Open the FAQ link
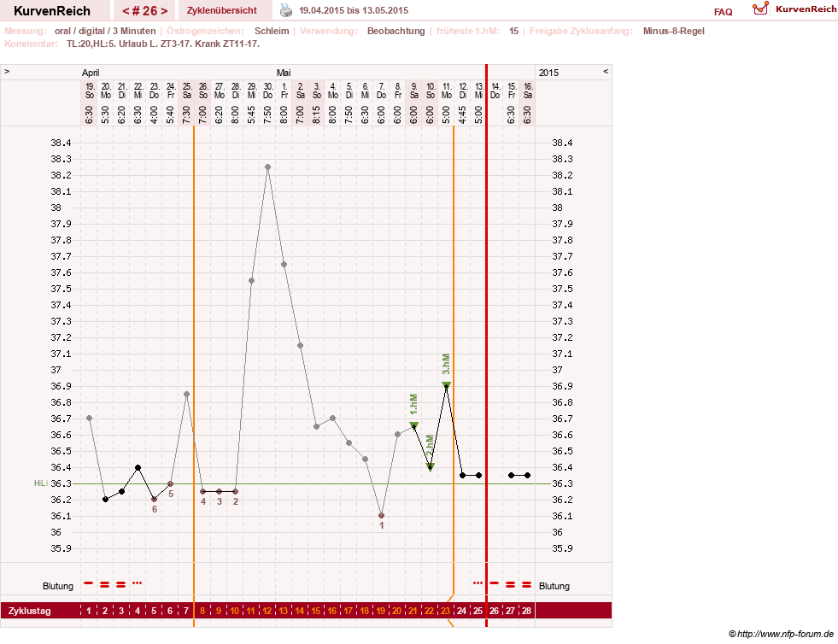This screenshot has height=644, width=838. (723, 12)
